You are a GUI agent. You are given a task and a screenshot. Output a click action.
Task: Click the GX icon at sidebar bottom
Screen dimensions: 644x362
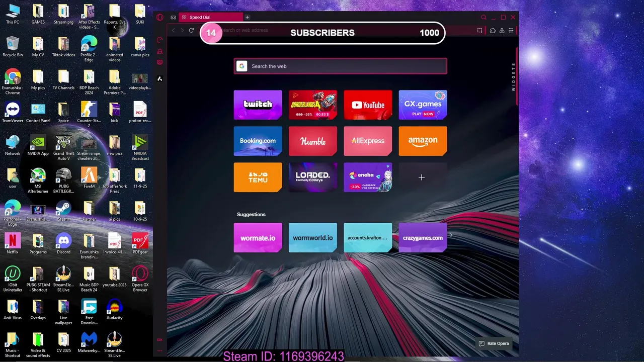[160, 340]
